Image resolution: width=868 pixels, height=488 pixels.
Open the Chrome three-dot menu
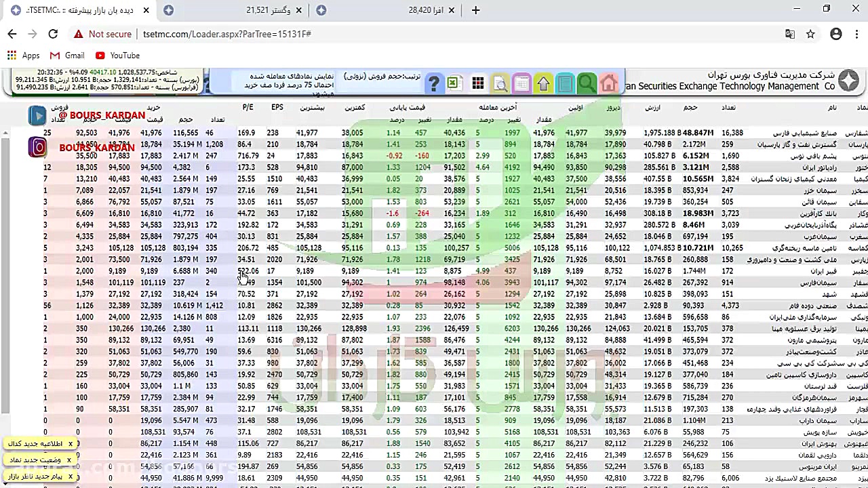[856, 34]
